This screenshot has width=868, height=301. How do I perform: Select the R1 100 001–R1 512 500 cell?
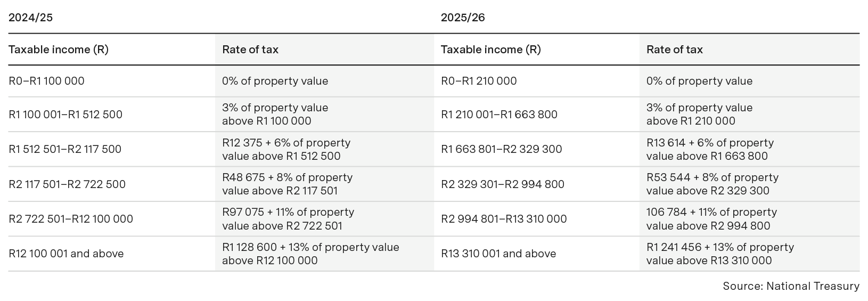(65, 115)
